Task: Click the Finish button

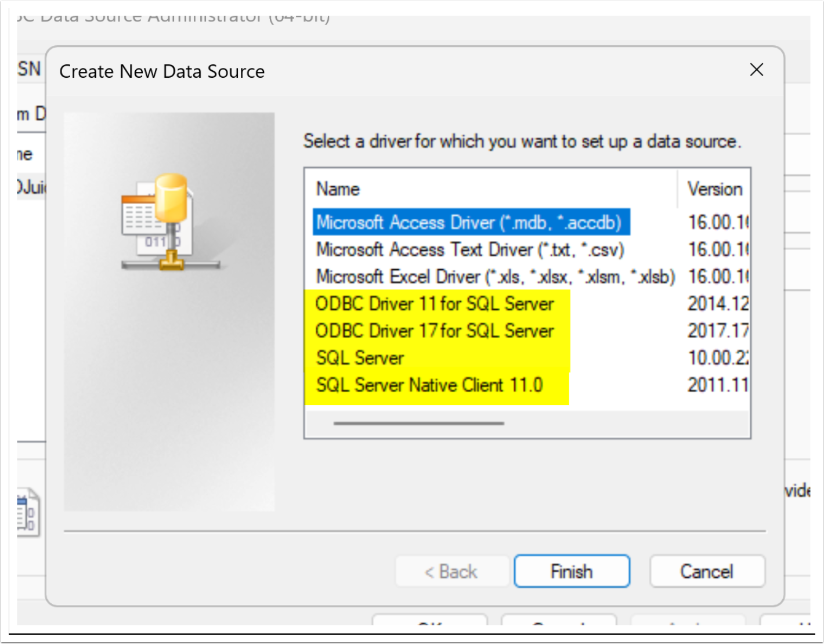Action: tap(572, 571)
